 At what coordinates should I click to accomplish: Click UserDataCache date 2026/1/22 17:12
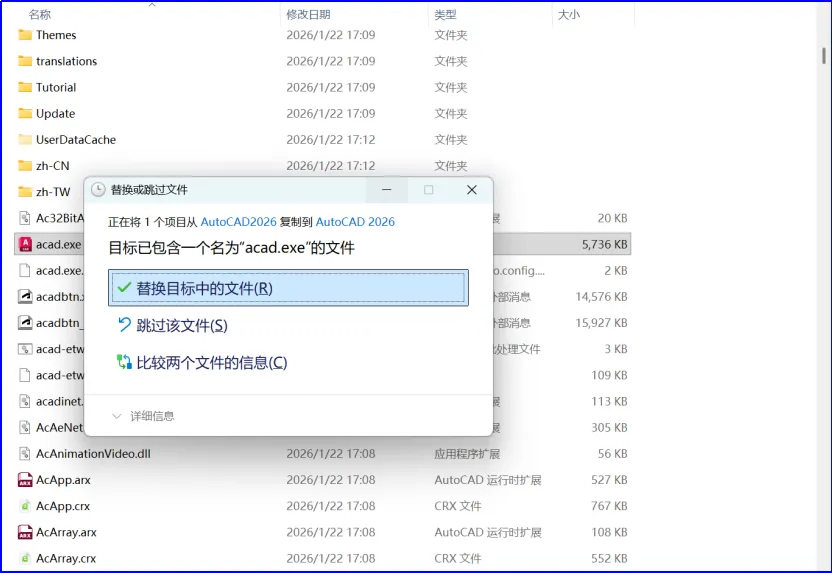point(331,140)
